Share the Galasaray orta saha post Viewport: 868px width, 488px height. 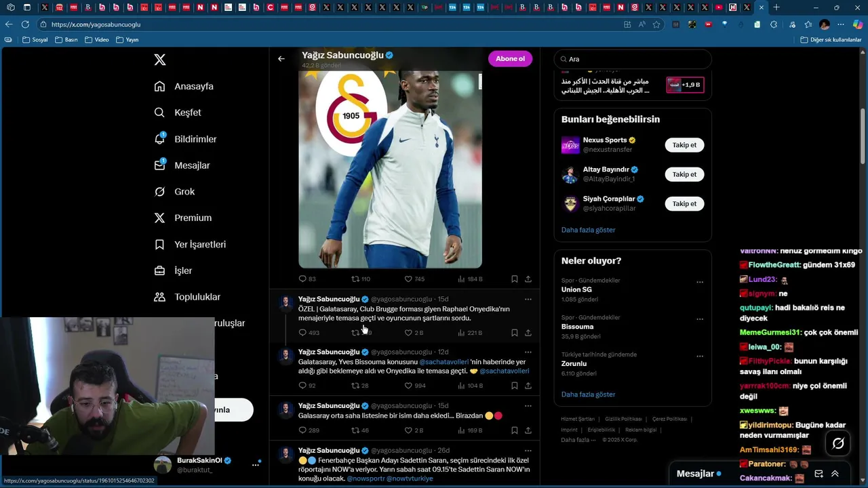click(x=528, y=430)
